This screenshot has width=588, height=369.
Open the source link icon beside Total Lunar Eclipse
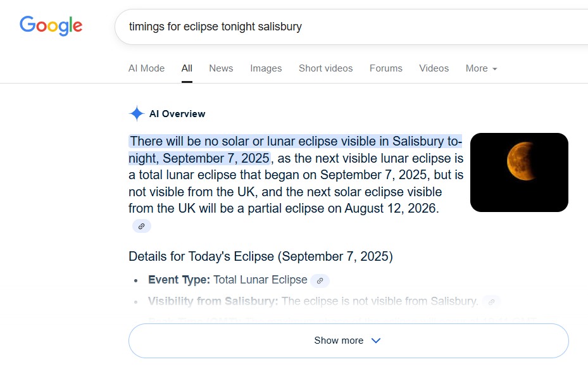click(320, 280)
